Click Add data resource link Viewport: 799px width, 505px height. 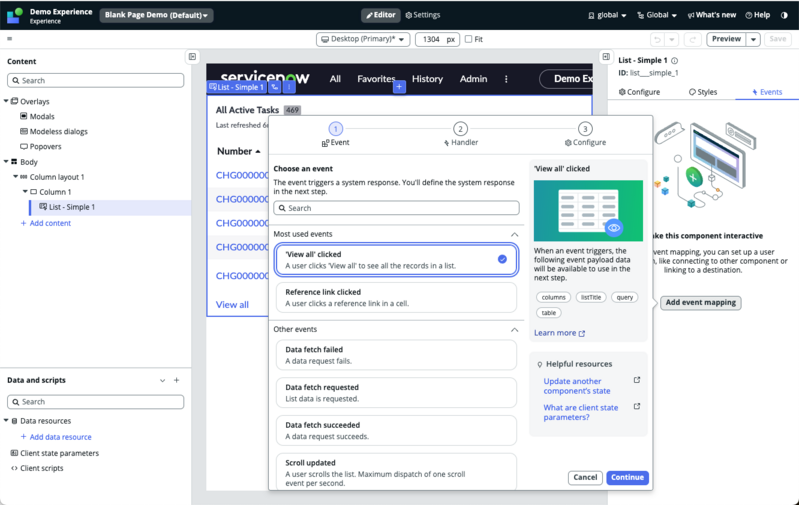click(56, 437)
